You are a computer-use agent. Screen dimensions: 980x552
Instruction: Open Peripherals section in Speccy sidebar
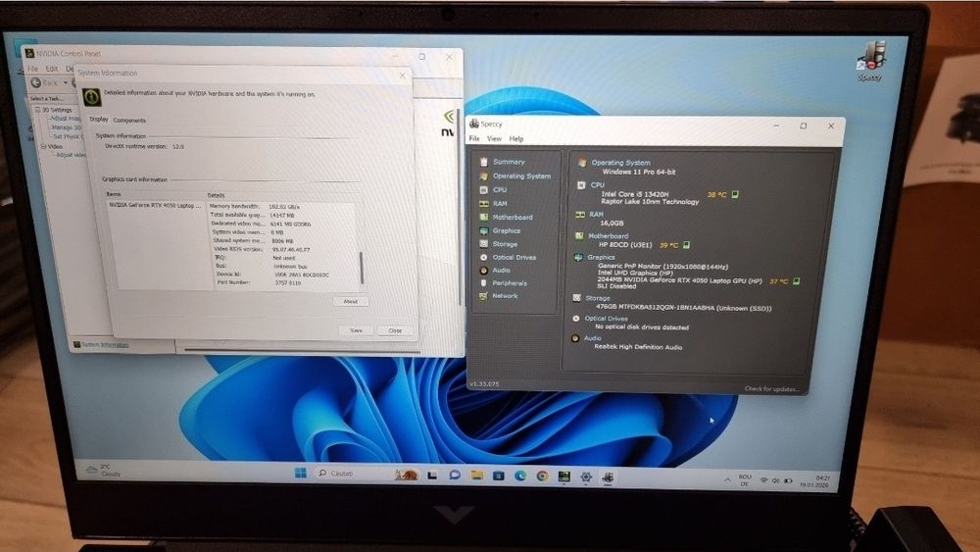[510, 282]
